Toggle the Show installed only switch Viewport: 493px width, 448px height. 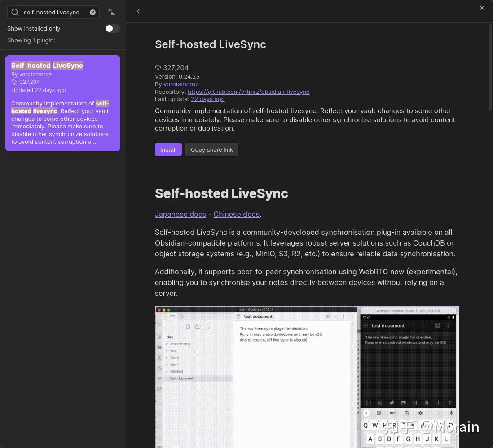[112, 28]
